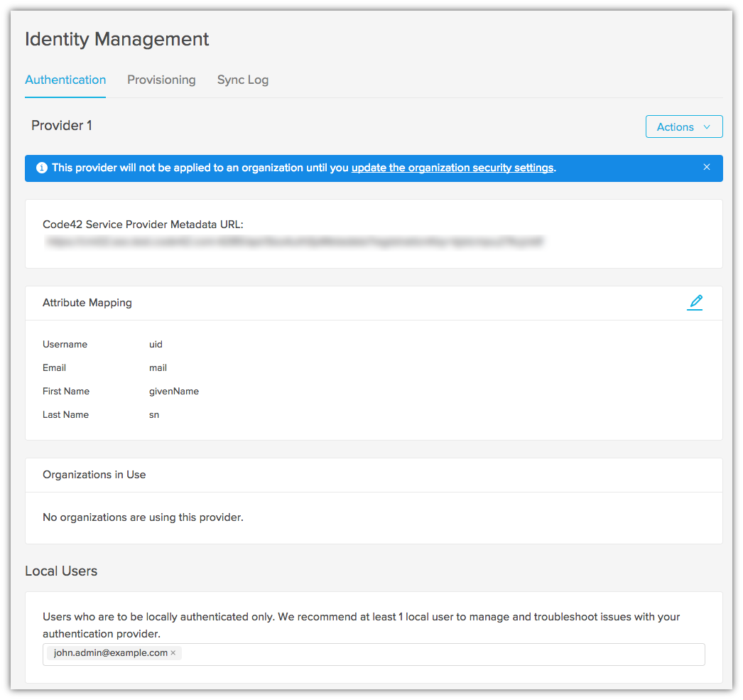Click the givenName mapping for First Name

[173, 391]
